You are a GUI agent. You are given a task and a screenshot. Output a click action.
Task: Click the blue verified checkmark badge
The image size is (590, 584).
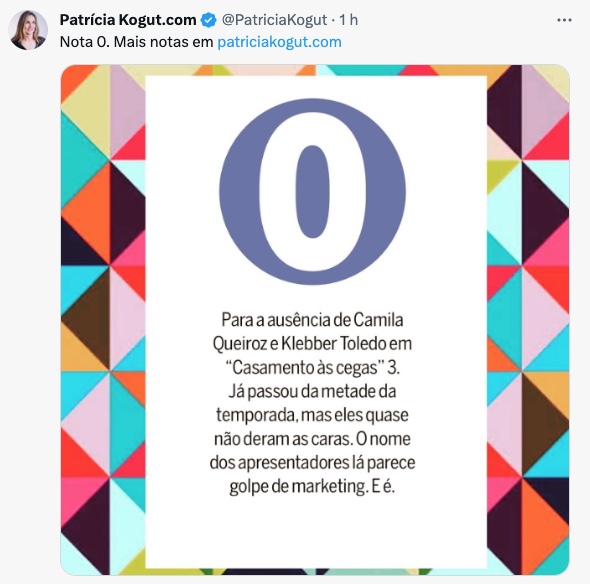tap(208, 20)
